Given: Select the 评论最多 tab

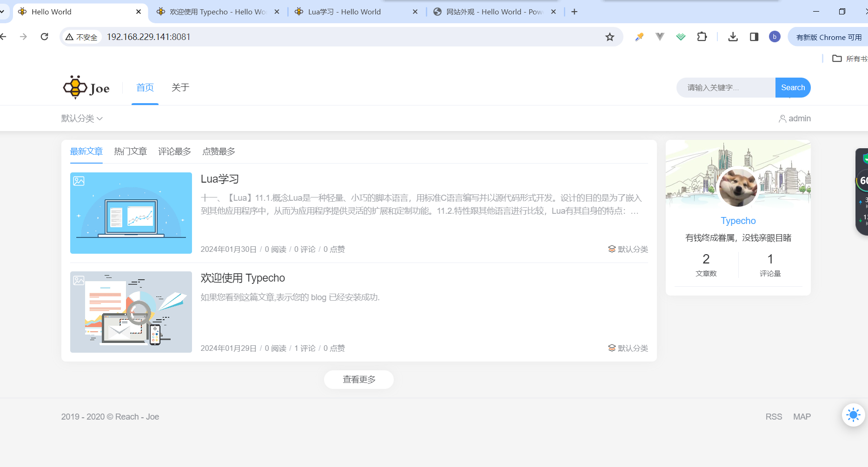Looking at the screenshot, I should pyautogui.click(x=174, y=151).
